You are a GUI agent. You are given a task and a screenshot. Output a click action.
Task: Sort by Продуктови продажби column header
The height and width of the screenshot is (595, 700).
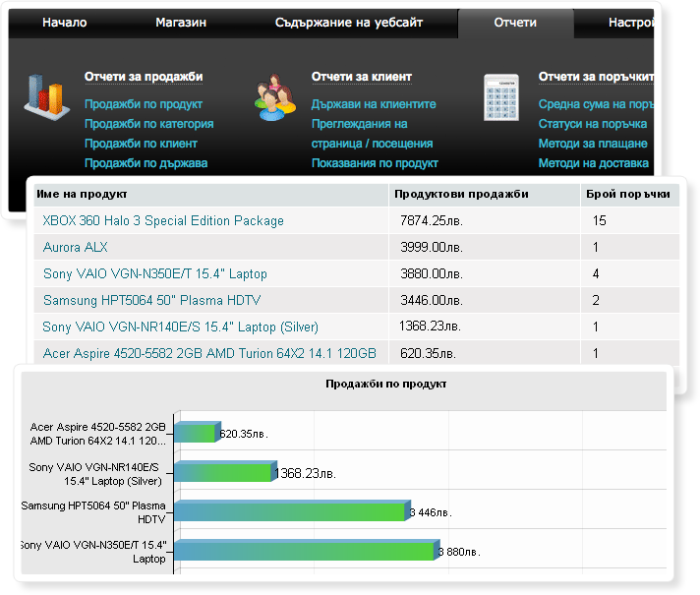(x=462, y=194)
